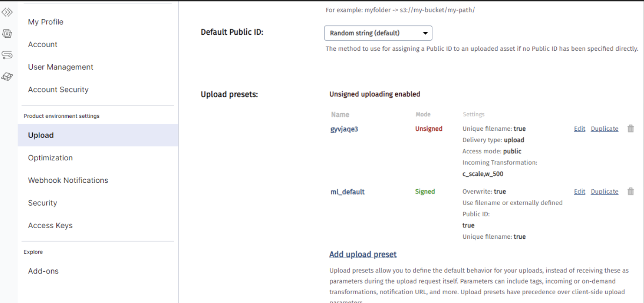Go to Access Keys page
The height and width of the screenshot is (303, 644).
point(50,225)
